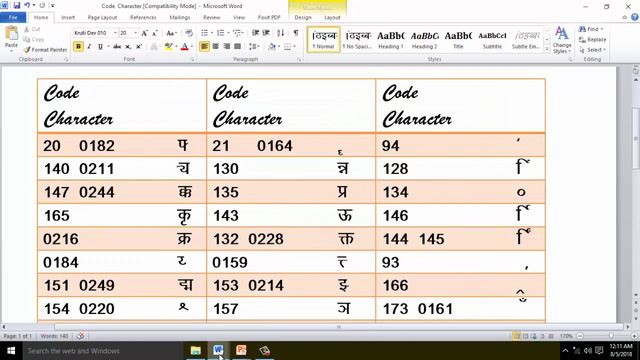The image size is (640, 360).
Task: Click the Save icon in the title bar
Action: click(17, 6)
